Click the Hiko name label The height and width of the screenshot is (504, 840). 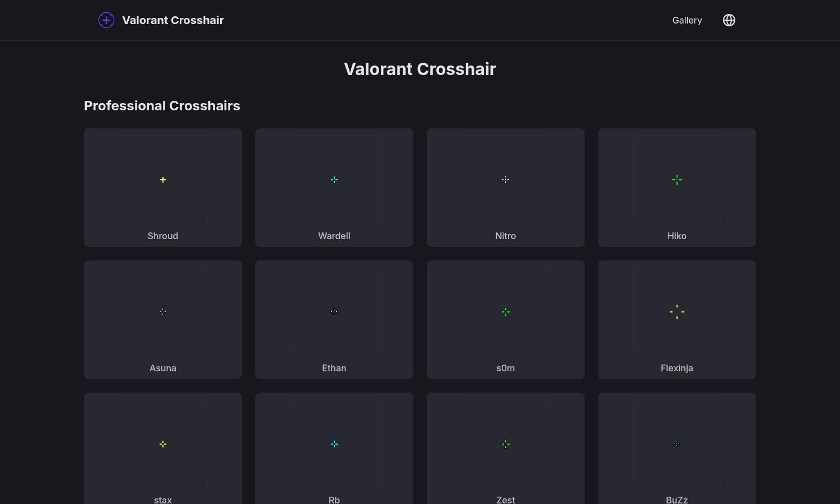point(677,236)
